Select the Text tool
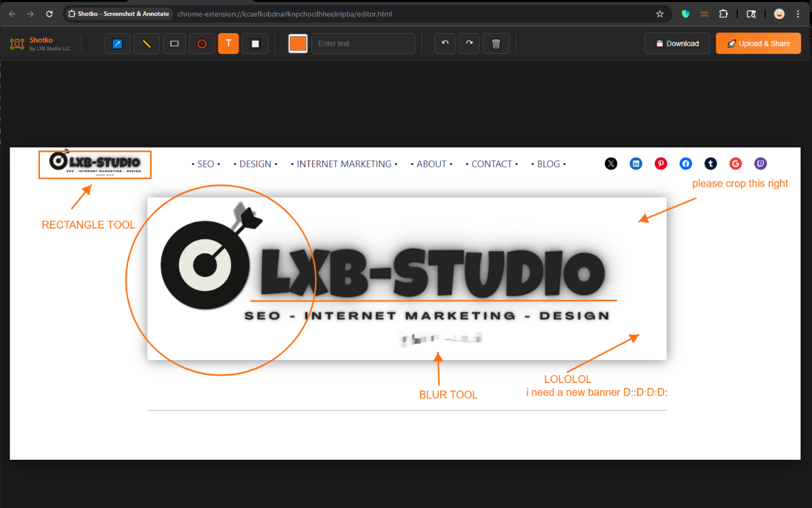812x508 pixels. 228,44
